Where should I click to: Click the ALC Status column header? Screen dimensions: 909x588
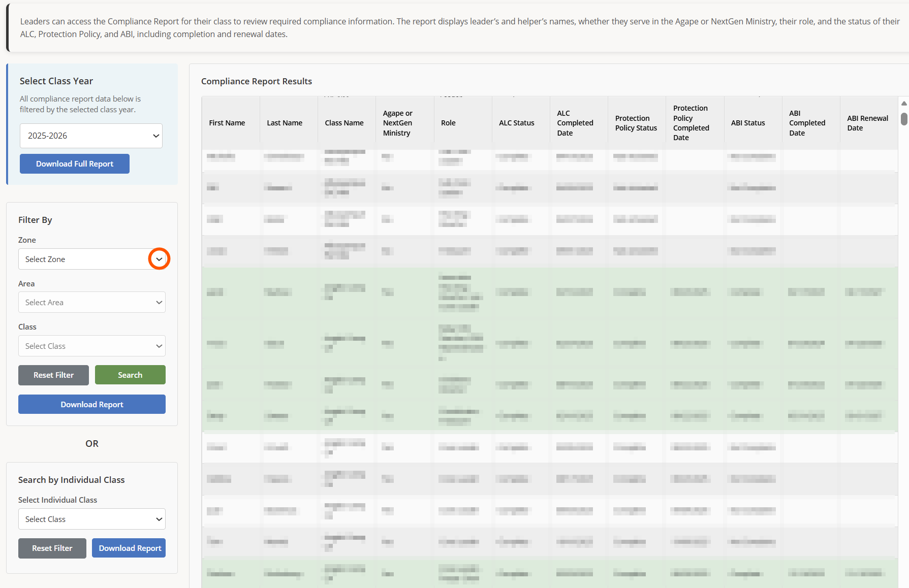click(516, 123)
